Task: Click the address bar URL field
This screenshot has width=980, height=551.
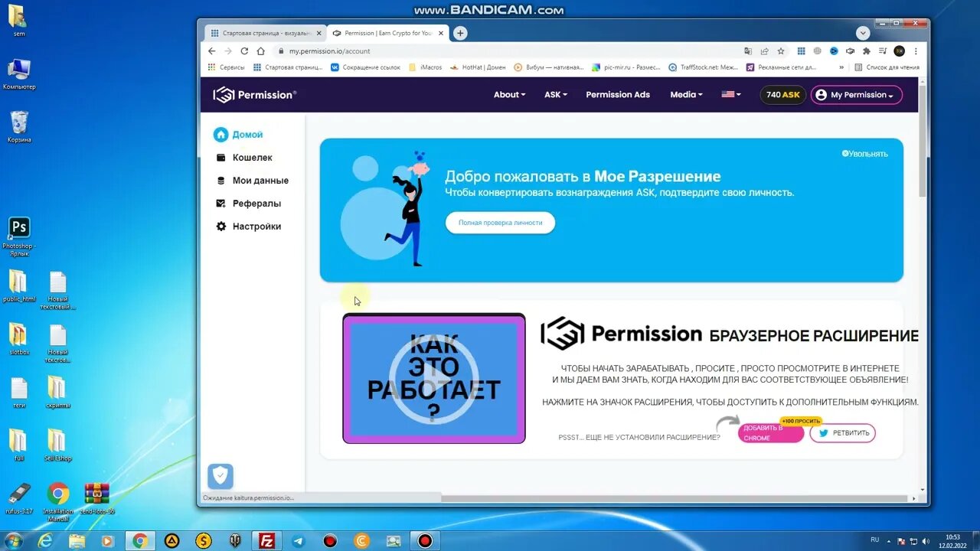Action: coord(505,51)
